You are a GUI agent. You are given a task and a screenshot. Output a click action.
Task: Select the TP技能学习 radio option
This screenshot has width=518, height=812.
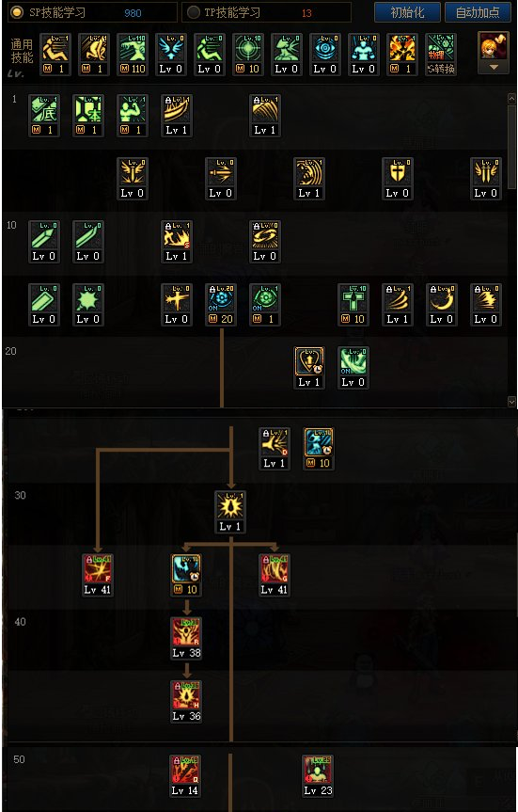(x=194, y=12)
